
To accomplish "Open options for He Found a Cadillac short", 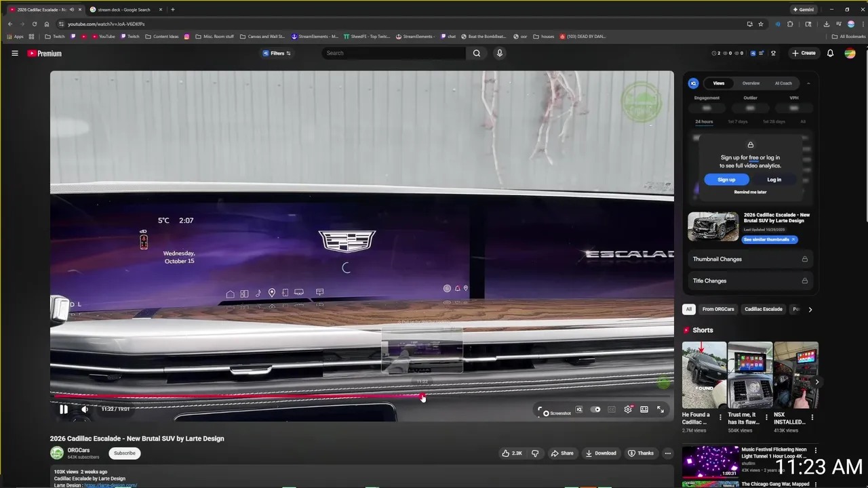I will coord(721,418).
